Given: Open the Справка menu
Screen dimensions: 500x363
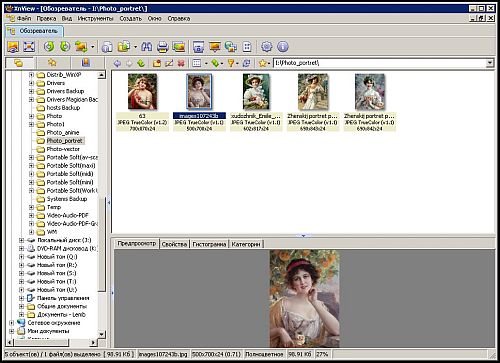Looking at the screenshot, I should coord(179,18).
